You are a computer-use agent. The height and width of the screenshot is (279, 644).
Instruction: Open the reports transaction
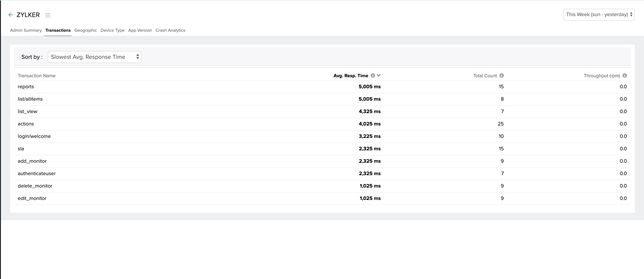point(26,87)
